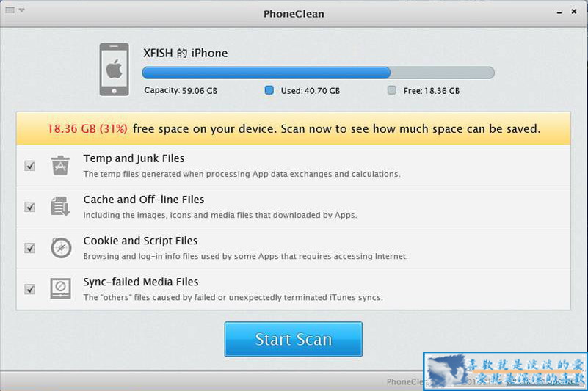Click the "Browsing and log-in info" description
The height and width of the screenshot is (391, 588).
pos(245,257)
